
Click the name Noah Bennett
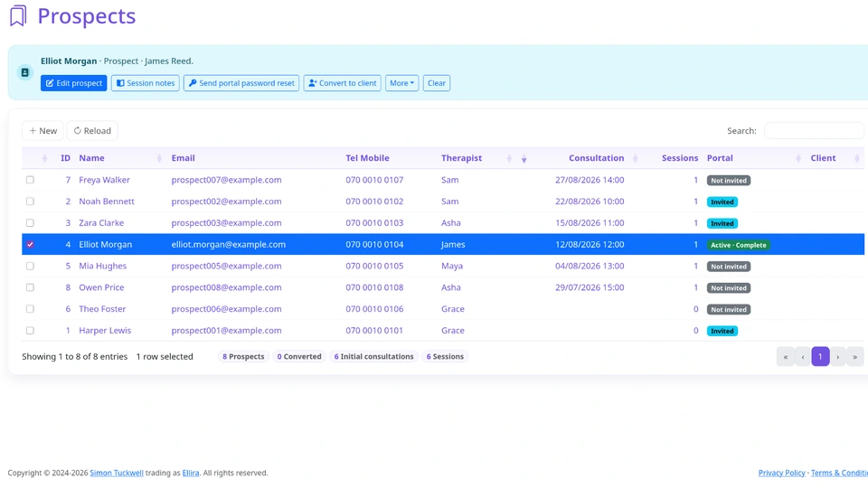[107, 202]
